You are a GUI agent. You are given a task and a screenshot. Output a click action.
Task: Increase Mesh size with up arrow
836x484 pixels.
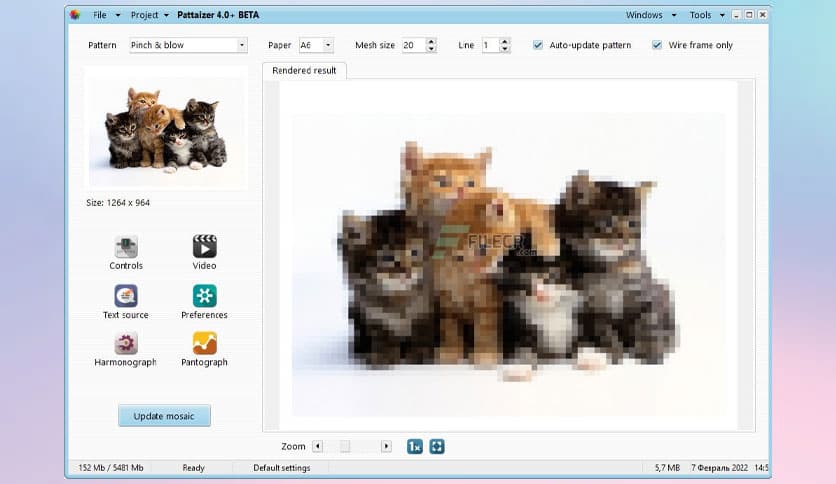click(431, 41)
